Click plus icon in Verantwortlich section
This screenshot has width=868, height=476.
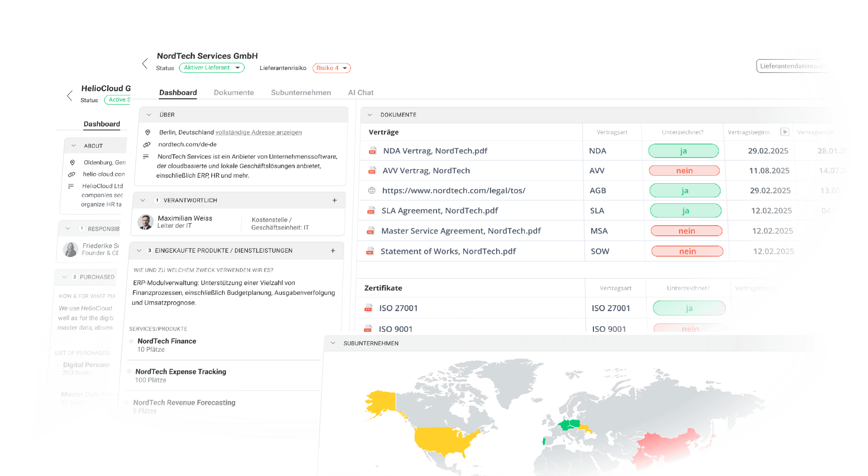(x=335, y=200)
